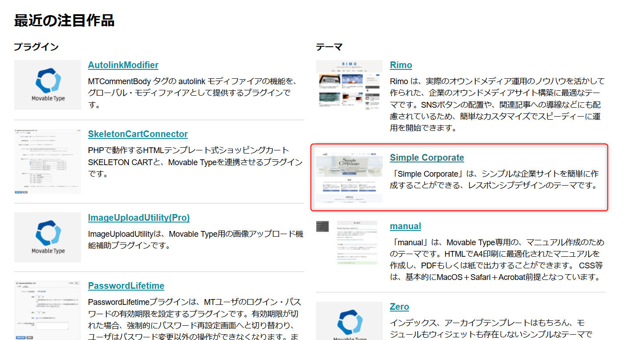Click the Movable Type logo beside AutolinkModifier

(x=48, y=85)
